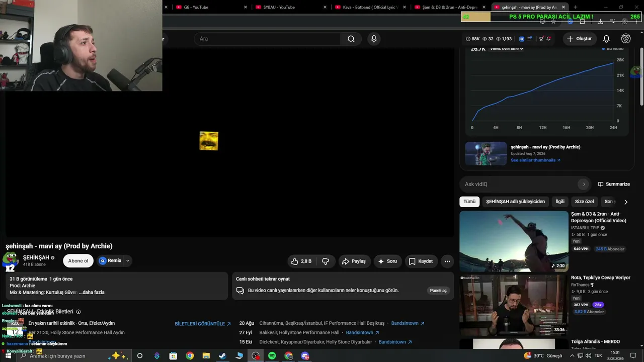Viewport: 644px width, 362px height.
Task: Select the Size özel filter chip
Action: [x=584, y=202]
